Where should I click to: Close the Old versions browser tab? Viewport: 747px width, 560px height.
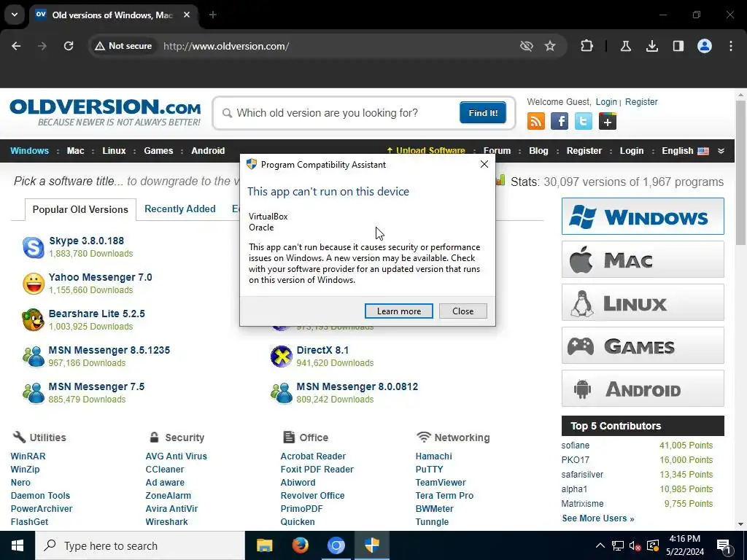tap(187, 15)
